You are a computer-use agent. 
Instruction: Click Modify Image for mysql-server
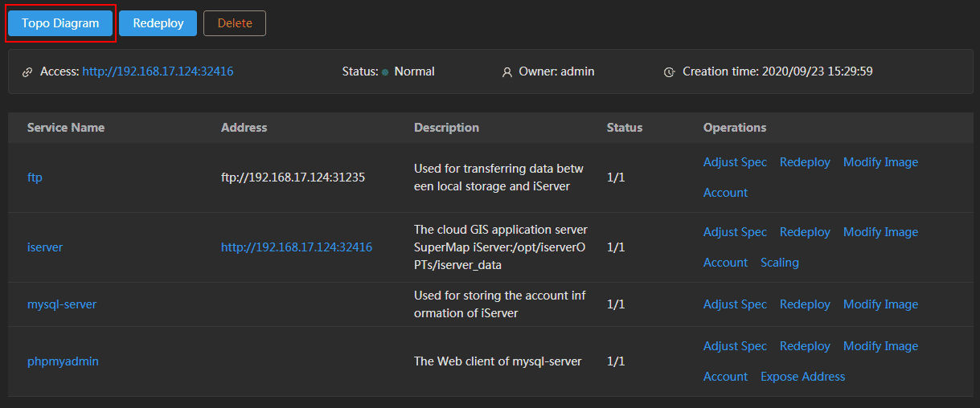coord(880,304)
